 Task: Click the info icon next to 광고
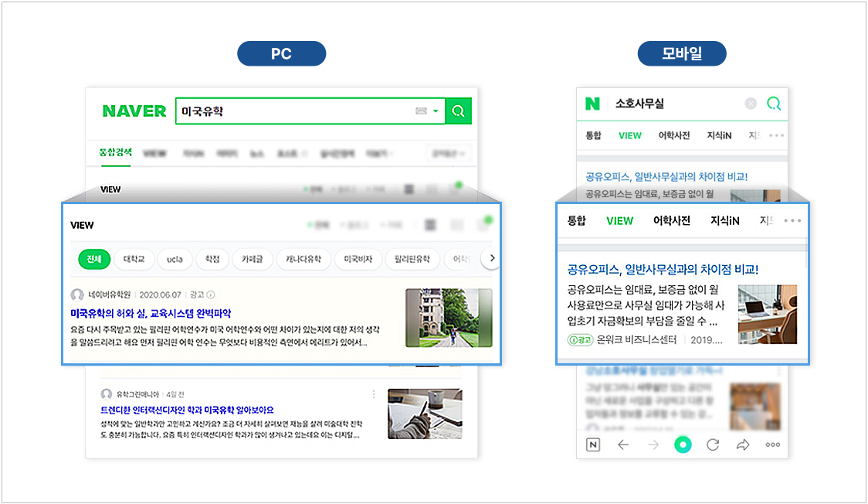(211, 295)
